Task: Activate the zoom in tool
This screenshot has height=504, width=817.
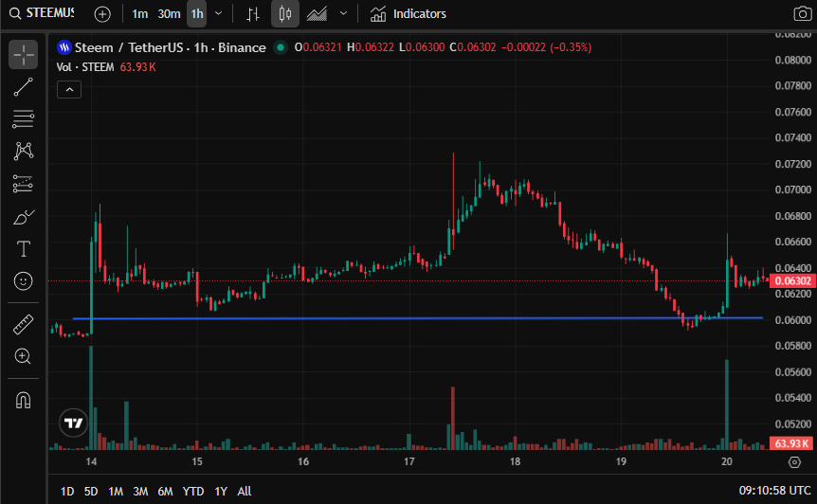Action: tap(23, 356)
